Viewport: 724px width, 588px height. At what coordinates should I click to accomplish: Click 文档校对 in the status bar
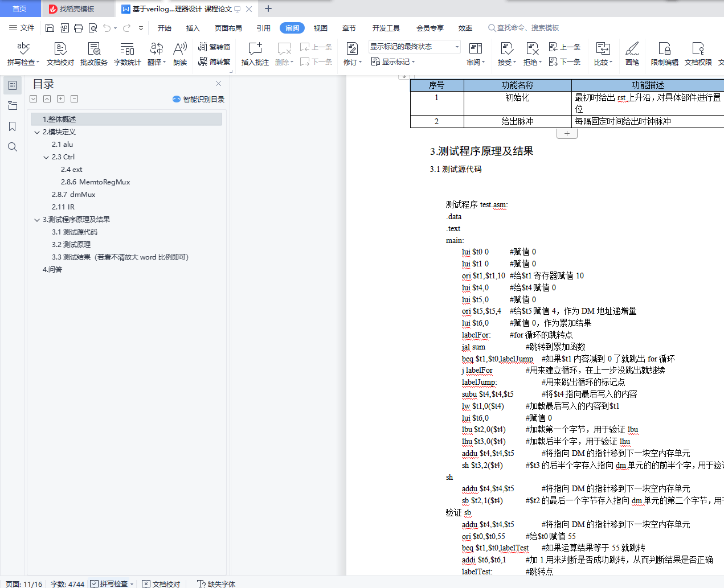pyautogui.click(x=161, y=583)
